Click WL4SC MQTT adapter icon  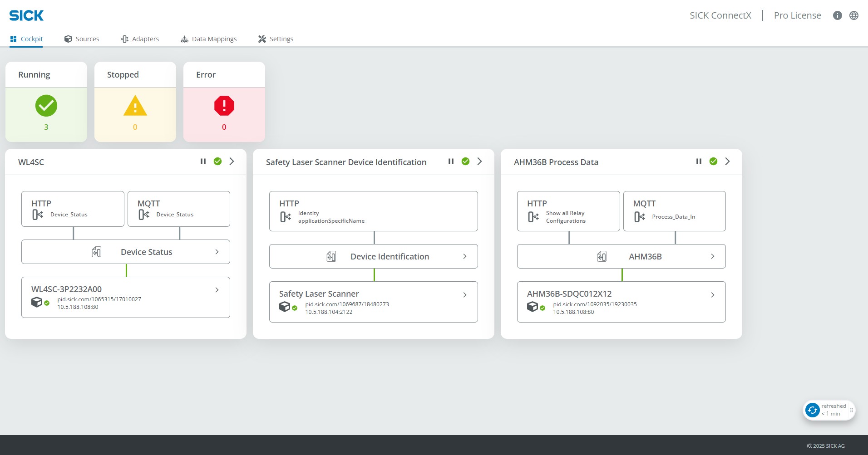(x=144, y=215)
